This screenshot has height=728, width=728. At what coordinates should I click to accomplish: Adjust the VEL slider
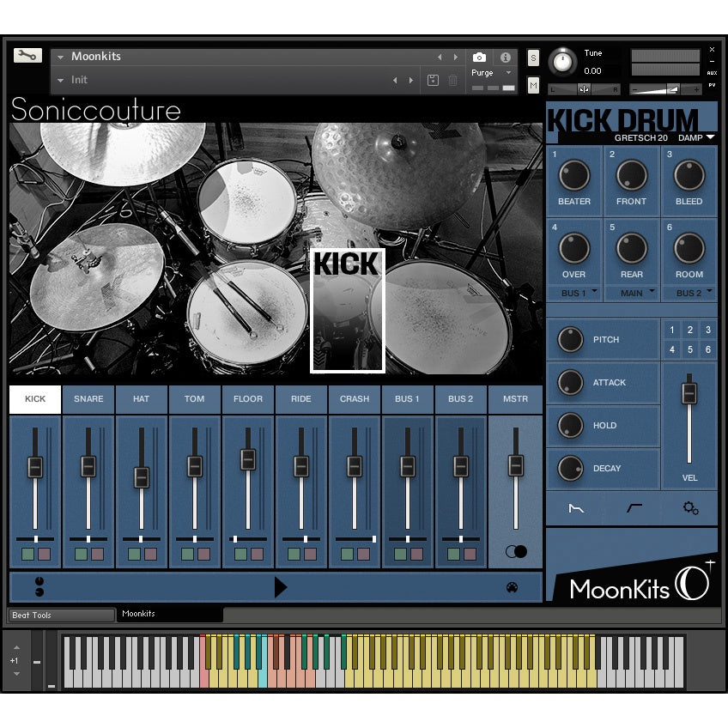point(689,392)
